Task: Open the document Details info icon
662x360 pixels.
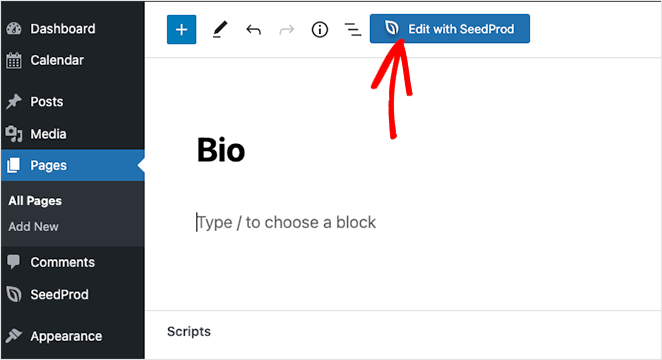Action: click(x=320, y=30)
